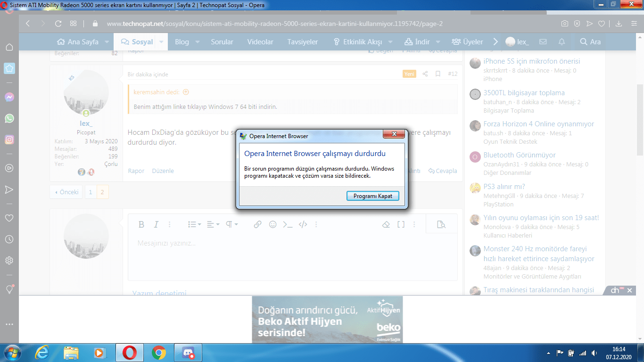Open the smilies picker in the editor
The height and width of the screenshot is (362, 644).
click(x=272, y=224)
